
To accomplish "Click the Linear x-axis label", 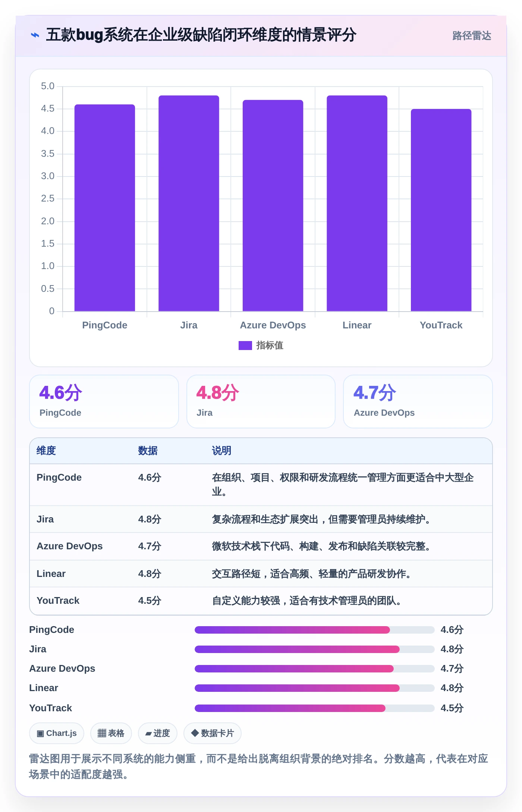I will 357,325.
